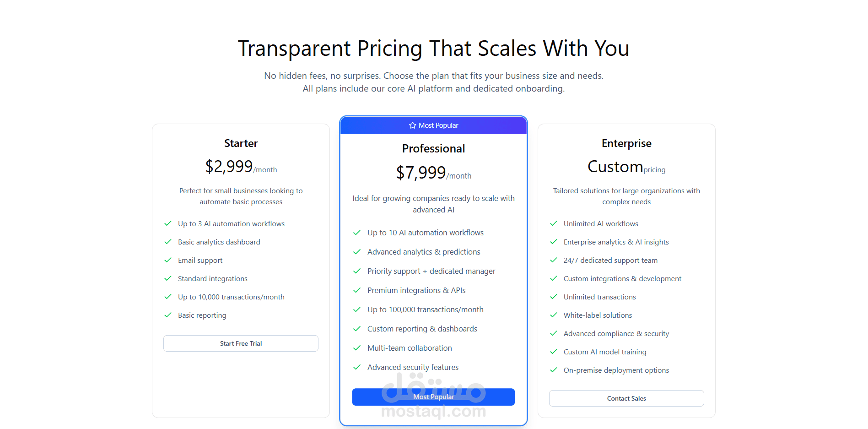Click the star icon in Most Popular banner
Image resolution: width=868 pixels, height=429 pixels.
coord(412,125)
